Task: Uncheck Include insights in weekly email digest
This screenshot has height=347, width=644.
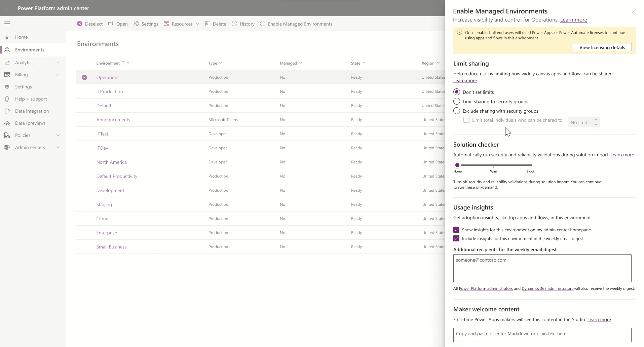Action: click(x=456, y=238)
